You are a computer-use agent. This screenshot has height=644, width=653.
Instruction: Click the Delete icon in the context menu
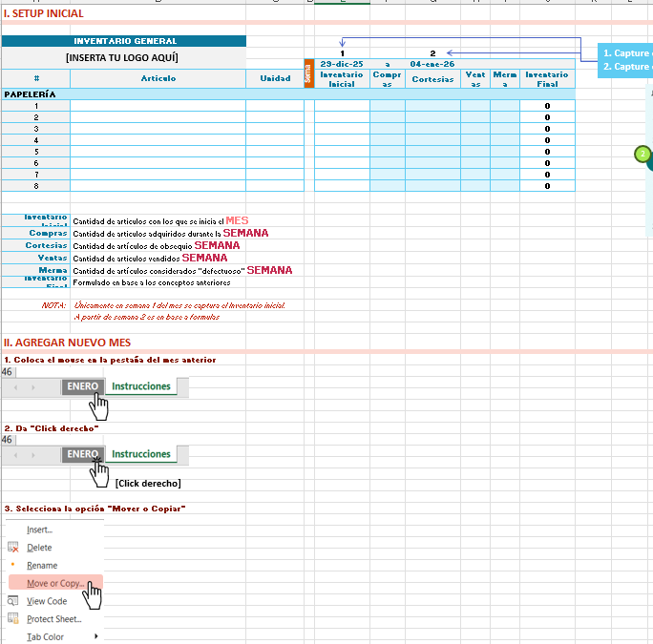click(13, 548)
